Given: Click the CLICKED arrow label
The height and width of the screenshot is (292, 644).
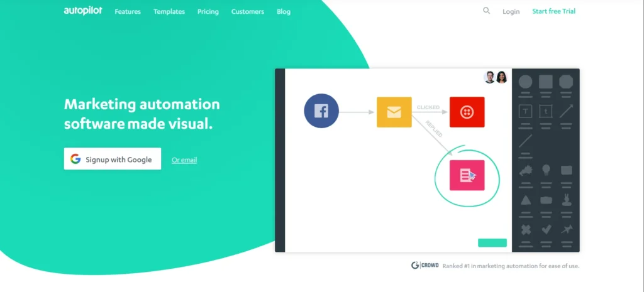Looking at the screenshot, I should (428, 107).
